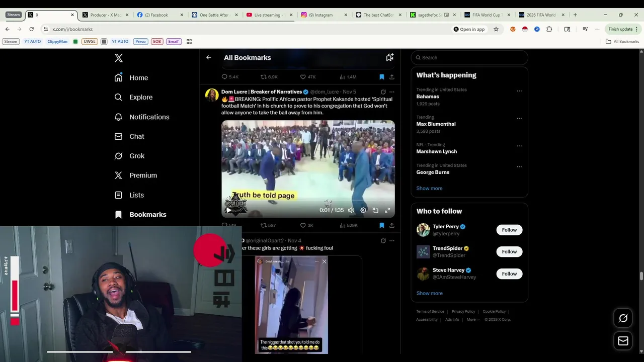This screenshot has width=644, height=362.
Task: Click Open in app button
Action: (469, 29)
